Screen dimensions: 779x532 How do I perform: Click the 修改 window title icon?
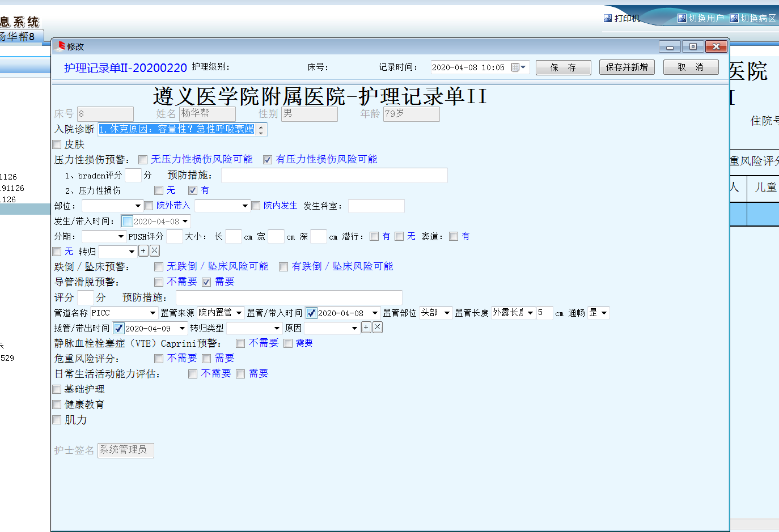(61, 46)
